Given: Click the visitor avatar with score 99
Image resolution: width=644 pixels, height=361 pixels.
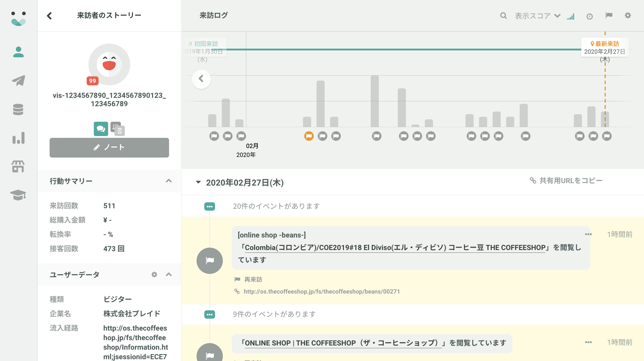Looking at the screenshot, I should click(109, 64).
